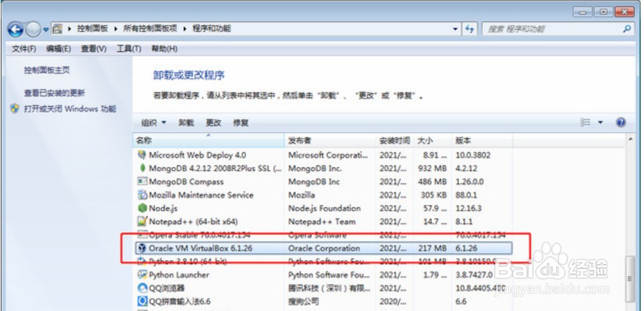Image resolution: width=644 pixels, height=311 pixels.
Task: Select the MongoDB Compass icon
Action: 142,182
